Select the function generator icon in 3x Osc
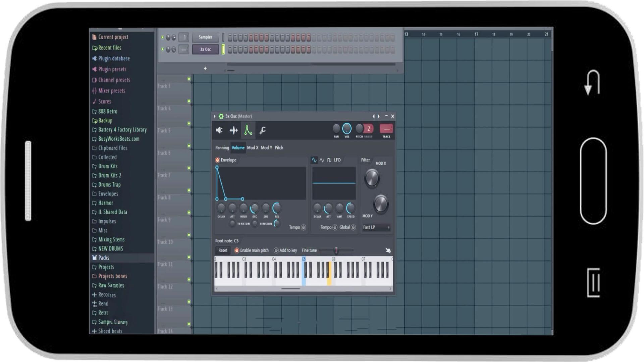Image resolution: width=644 pixels, height=362 pixels. (249, 130)
